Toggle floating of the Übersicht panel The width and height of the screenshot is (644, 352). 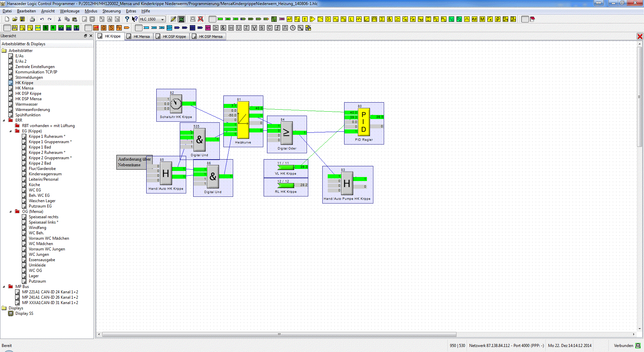(85, 36)
